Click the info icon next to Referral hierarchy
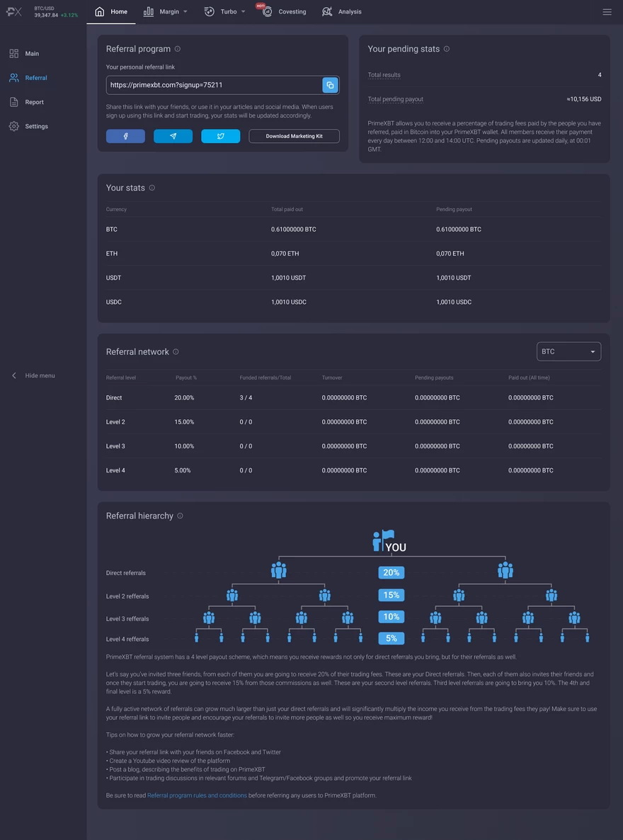This screenshot has height=840, width=623. coord(180,516)
